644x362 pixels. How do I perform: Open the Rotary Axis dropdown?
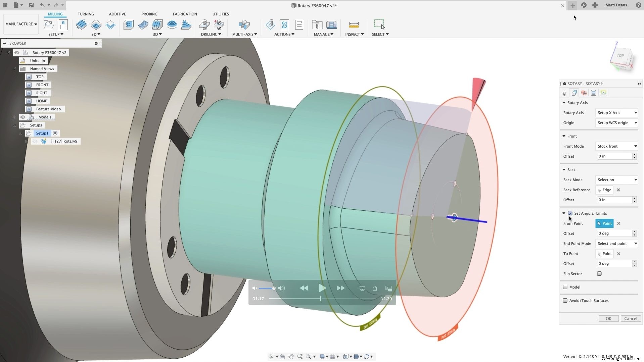[616, 113]
